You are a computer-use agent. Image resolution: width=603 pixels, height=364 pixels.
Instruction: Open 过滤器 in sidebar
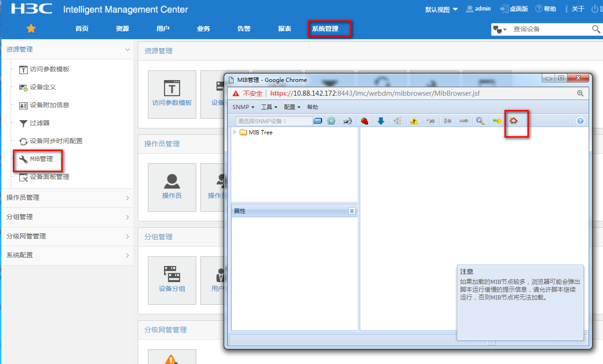(x=40, y=123)
